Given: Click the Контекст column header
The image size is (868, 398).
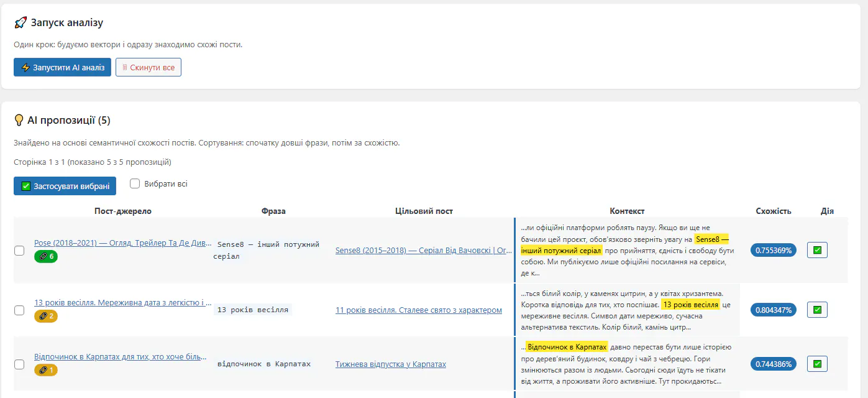Looking at the screenshot, I should pos(627,211).
